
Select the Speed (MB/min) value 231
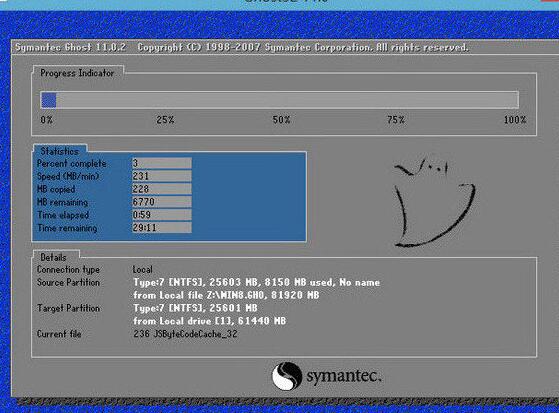click(162, 176)
